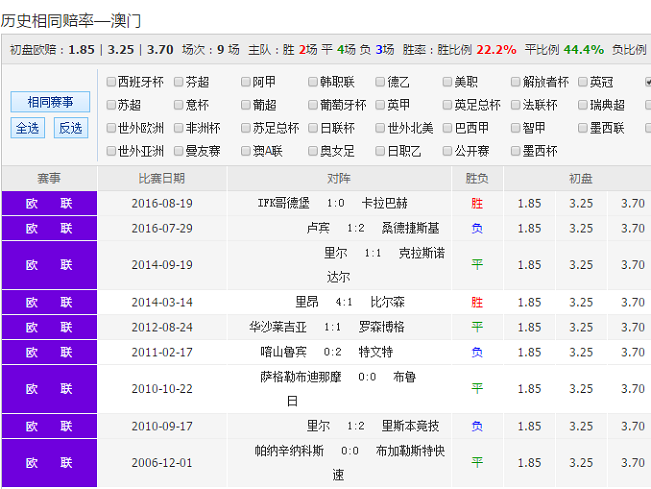Click the team name 特文特
The image size is (651, 489).
click(x=376, y=352)
